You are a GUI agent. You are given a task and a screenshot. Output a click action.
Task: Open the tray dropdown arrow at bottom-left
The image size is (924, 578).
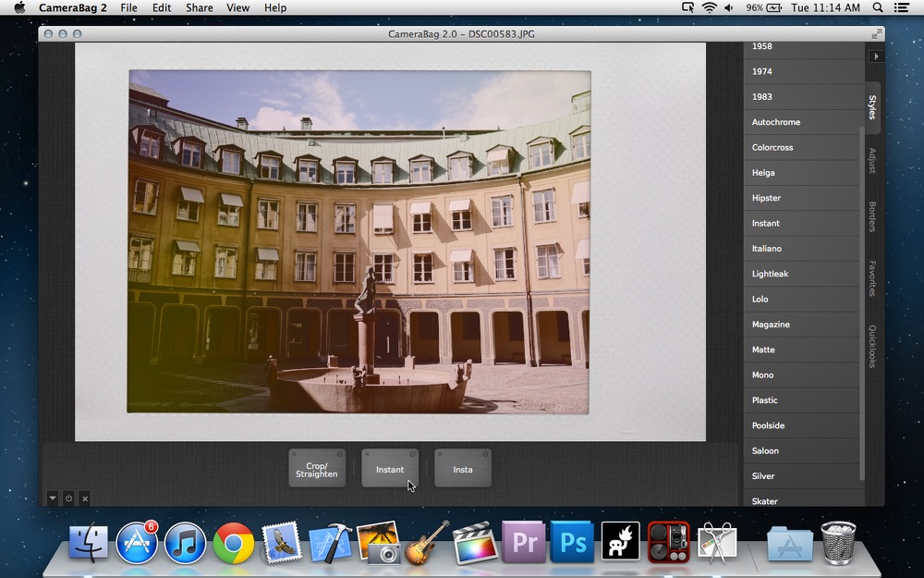pyautogui.click(x=53, y=498)
